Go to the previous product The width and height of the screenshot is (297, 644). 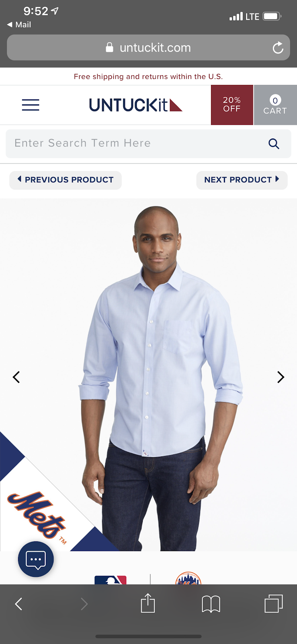[x=66, y=180]
